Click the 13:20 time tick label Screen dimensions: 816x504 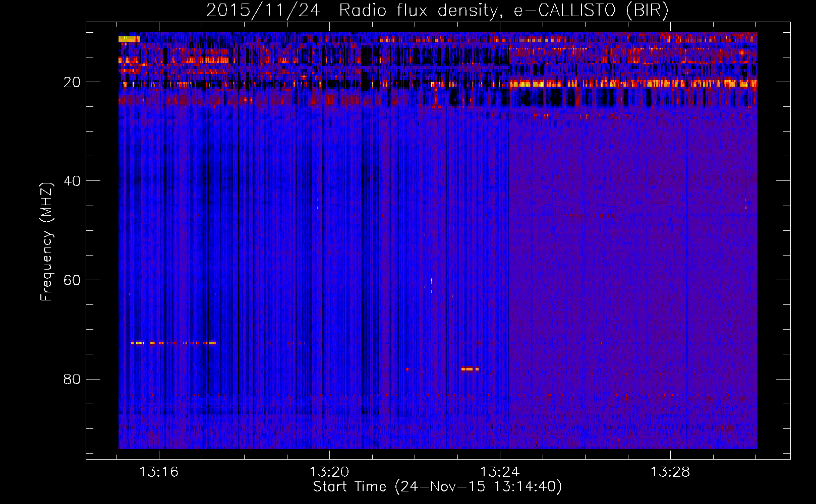coord(329,472)
